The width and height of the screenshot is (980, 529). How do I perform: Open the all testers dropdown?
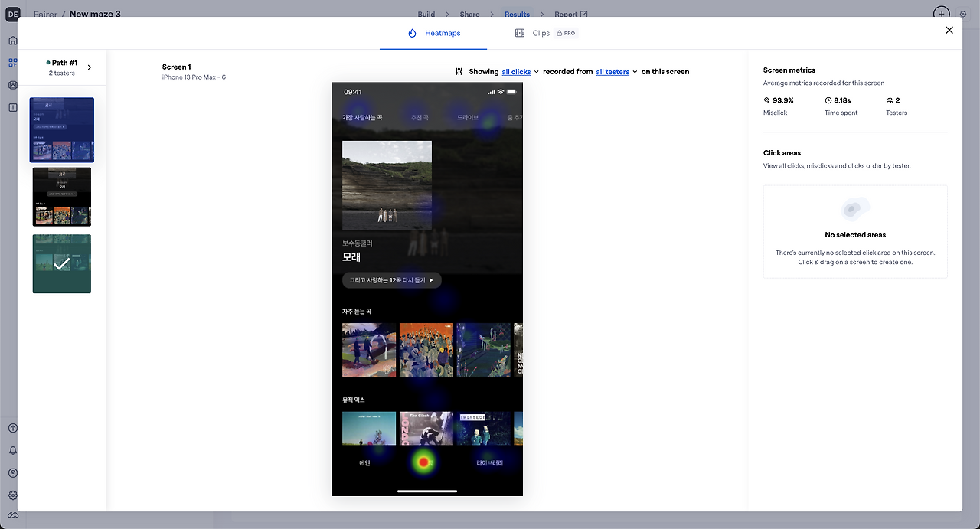(x=616, y=71)
